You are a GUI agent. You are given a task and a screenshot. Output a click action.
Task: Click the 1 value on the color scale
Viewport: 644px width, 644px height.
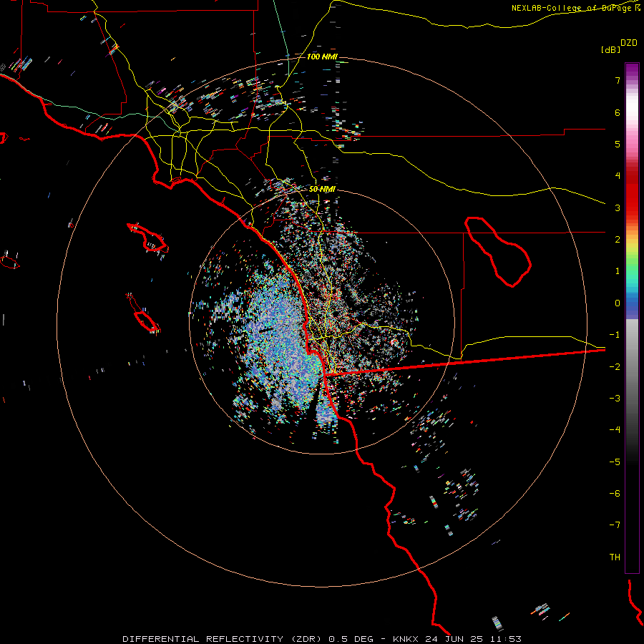618,271
